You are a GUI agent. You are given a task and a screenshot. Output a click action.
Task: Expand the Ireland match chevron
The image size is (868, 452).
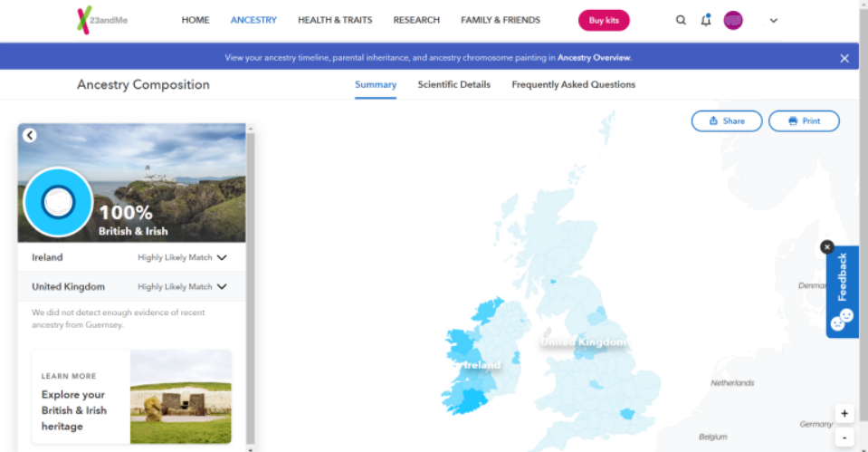[x=222, y=257]
